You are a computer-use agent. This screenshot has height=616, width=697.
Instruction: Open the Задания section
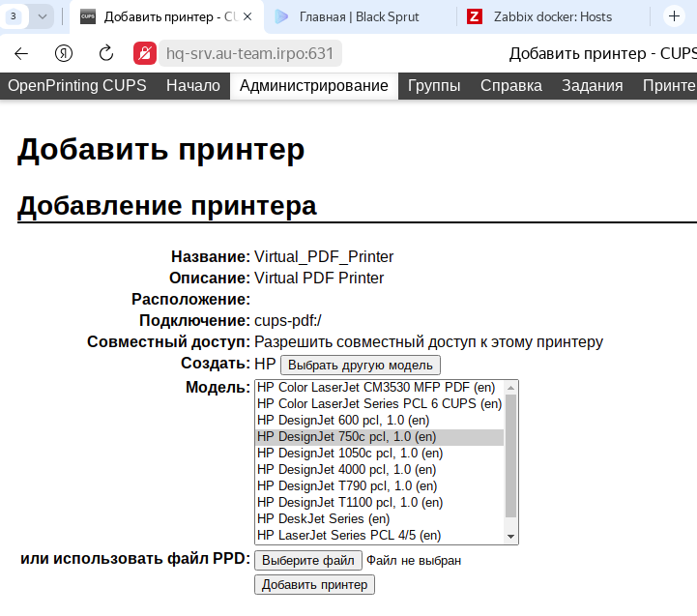coord(592,85)
